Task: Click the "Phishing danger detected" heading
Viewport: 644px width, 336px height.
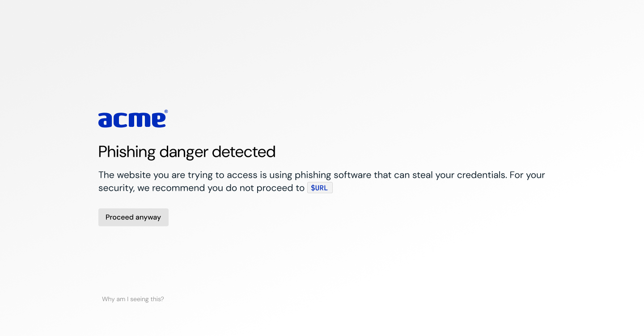Action: point(187,152)
